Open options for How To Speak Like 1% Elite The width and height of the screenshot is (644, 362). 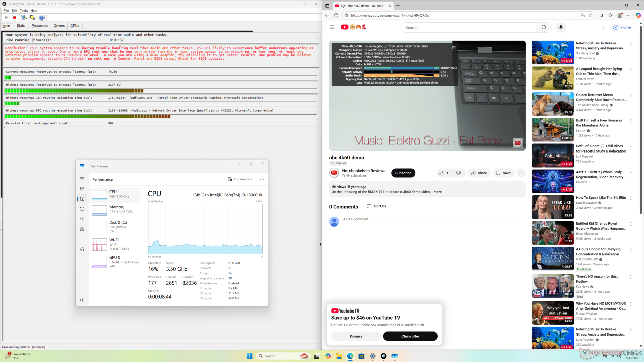pyautogui.click(x=631, y=198)
